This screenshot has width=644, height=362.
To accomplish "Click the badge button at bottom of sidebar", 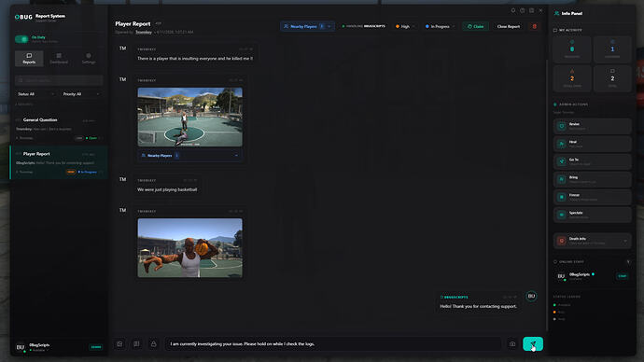I will [96, 347].
